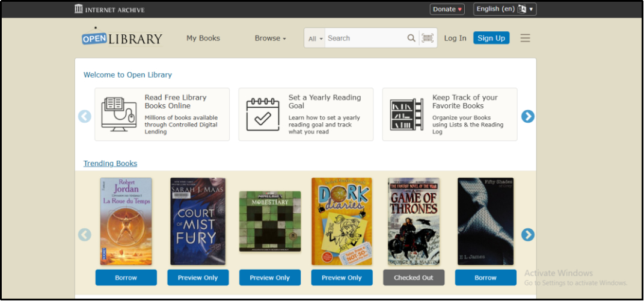The height and width of the screenshot is (301, 644).
Task: Advance welcome carousel with right arrow
Action: [x=528, y=116]
